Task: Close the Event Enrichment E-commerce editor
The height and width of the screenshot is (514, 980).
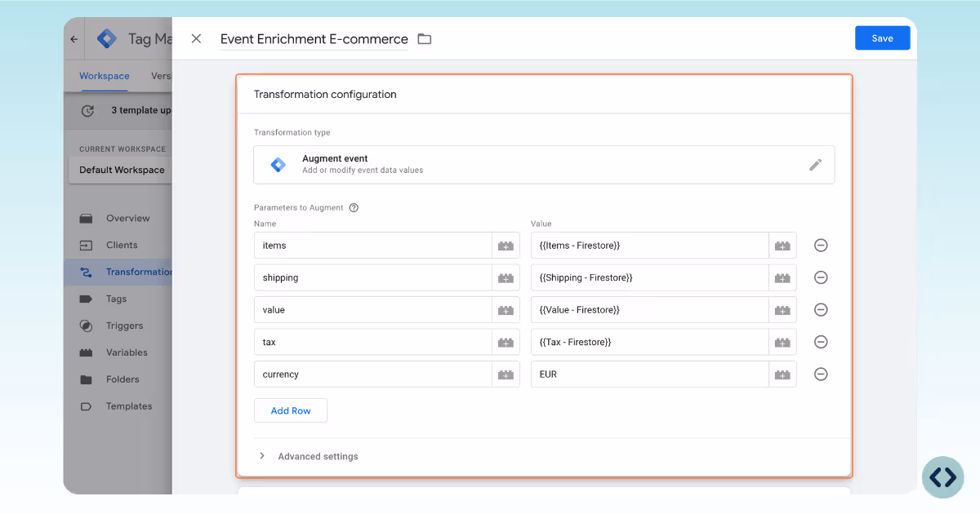Action: (x=196, y=38)
